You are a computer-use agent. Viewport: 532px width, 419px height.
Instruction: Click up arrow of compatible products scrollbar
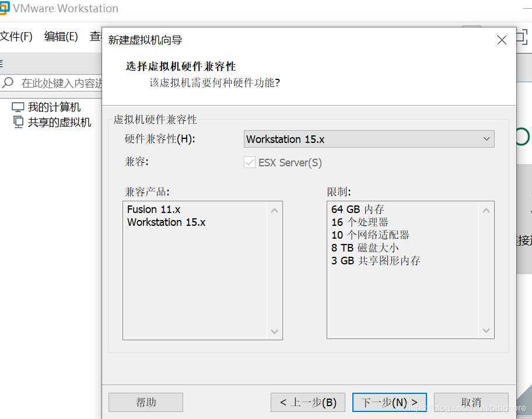coord(275,211)
